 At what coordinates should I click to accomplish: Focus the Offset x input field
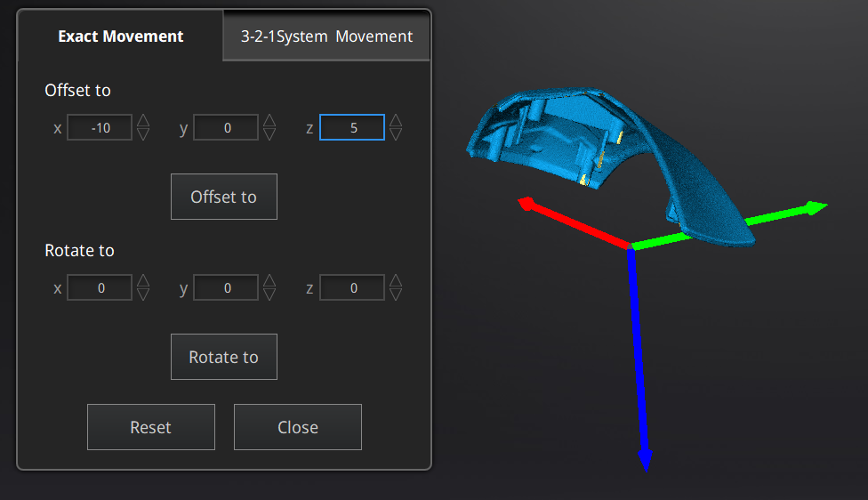pos(100,128)
